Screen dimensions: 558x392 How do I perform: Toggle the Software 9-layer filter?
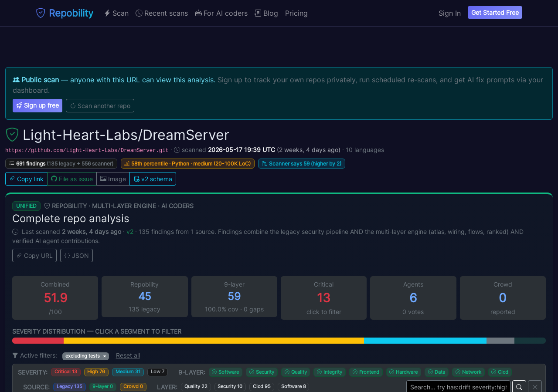[225, 372]
